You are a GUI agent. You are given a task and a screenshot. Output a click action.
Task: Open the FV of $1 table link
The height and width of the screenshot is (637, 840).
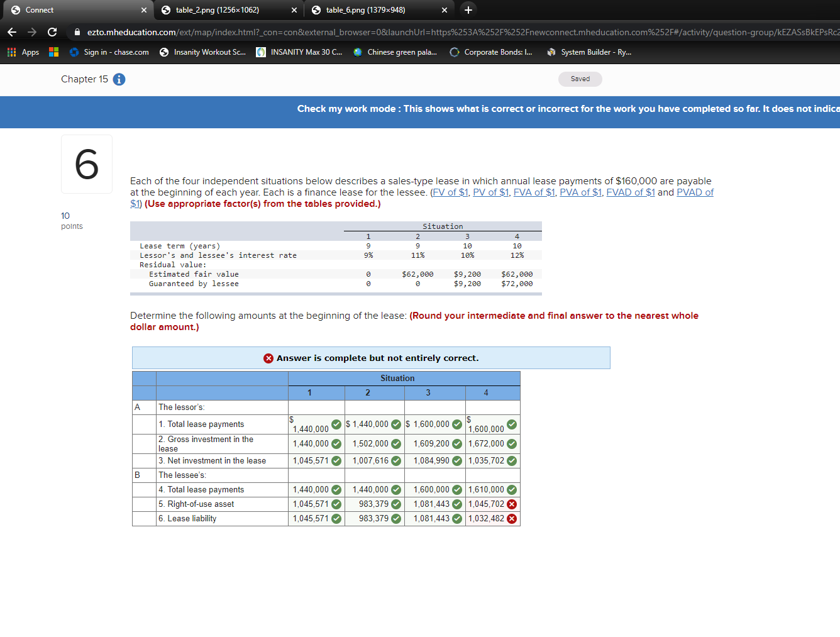450,192
